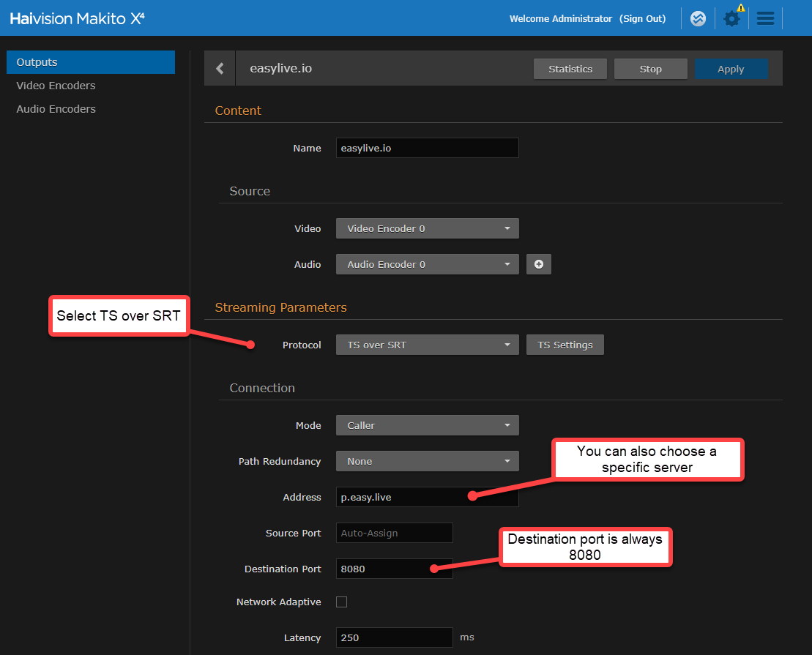This screenshot has width=812, height=655.
Task: Click the Source section heading
Action: (x=250, y=191)
